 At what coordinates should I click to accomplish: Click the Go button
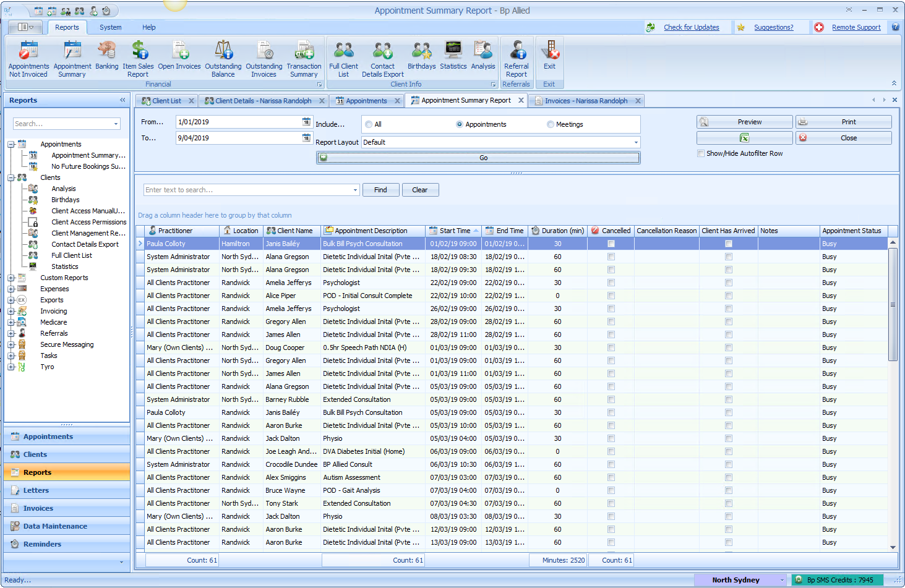point(478,158)
